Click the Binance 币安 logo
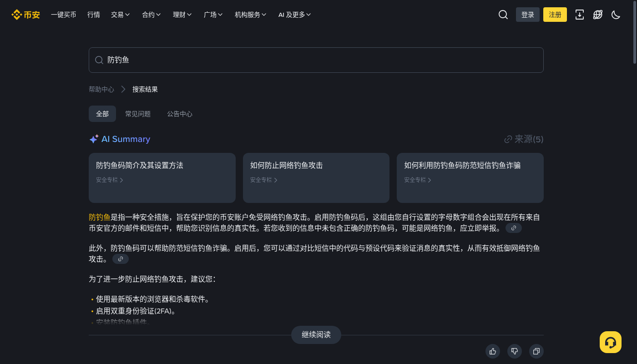 26,15
